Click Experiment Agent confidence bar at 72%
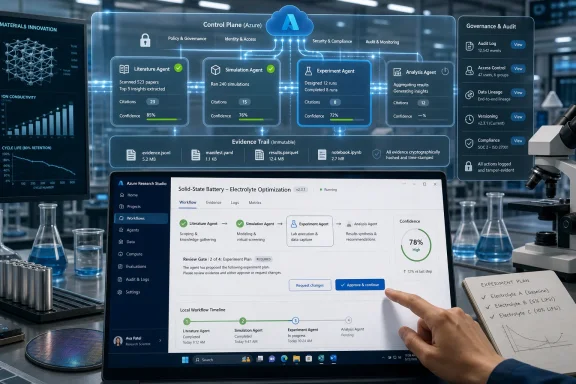Screen dimensions: 576x384 [x=347, y=120]
